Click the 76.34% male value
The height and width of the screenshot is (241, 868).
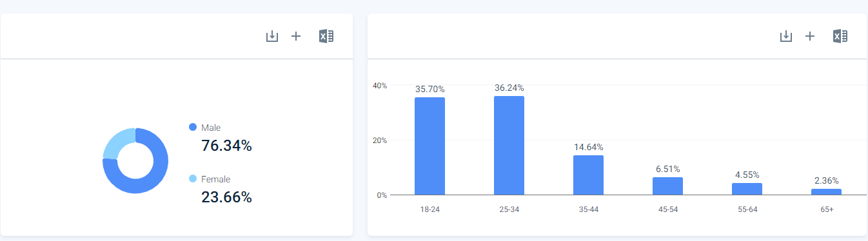[226, 146]
